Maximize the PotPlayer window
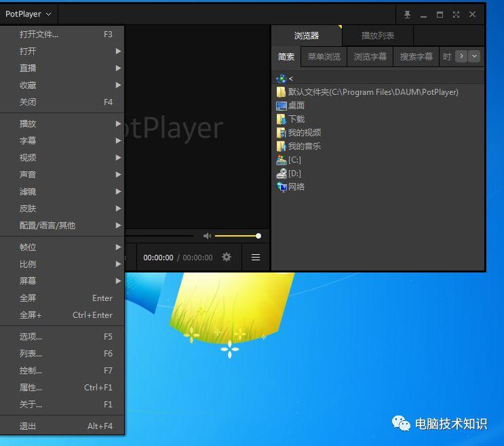Screen dimensions: 504x446 click(x=440, y=14)
